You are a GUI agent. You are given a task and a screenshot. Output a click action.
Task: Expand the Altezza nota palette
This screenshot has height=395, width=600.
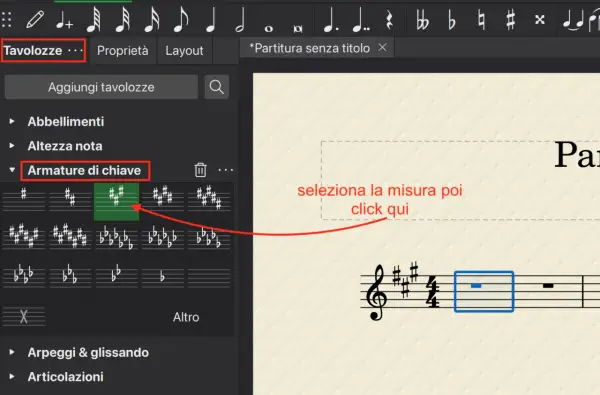[x=12, y=146]
